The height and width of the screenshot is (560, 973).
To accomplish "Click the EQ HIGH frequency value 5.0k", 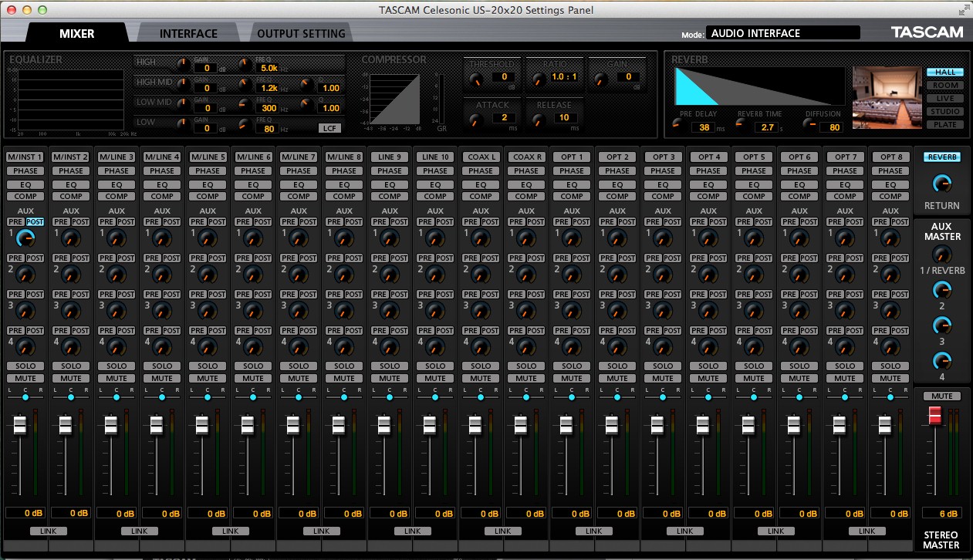I will point(269,68).
